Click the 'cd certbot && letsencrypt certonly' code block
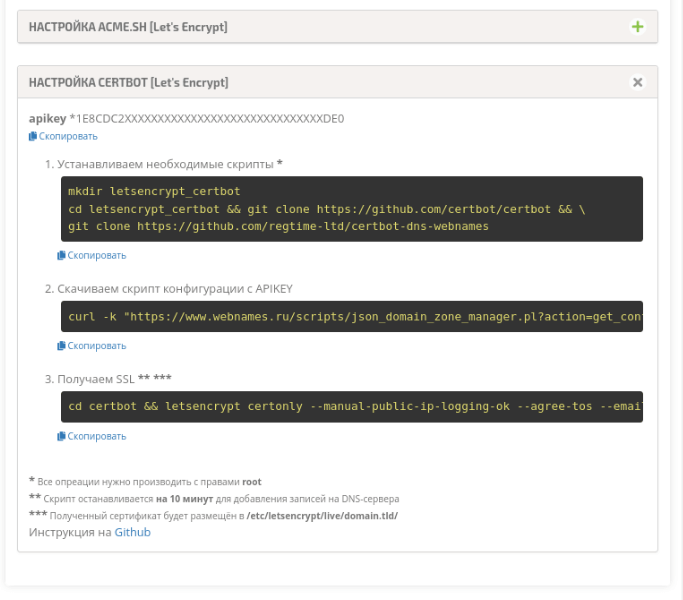Screen dimensions: 683x600 (352, 407)
